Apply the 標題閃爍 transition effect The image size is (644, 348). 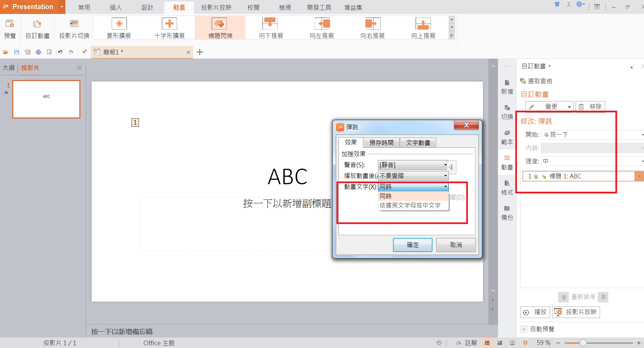click(x=220, y=28)
